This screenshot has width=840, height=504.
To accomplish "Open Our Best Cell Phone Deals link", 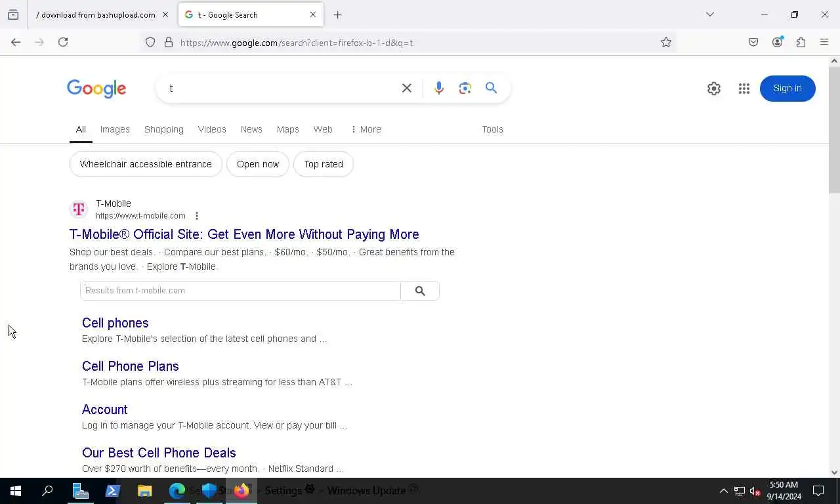I will point(159,453).
